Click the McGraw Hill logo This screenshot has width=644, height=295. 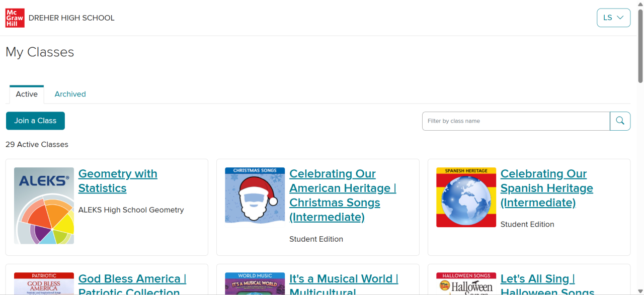click(x=15, y=18)
